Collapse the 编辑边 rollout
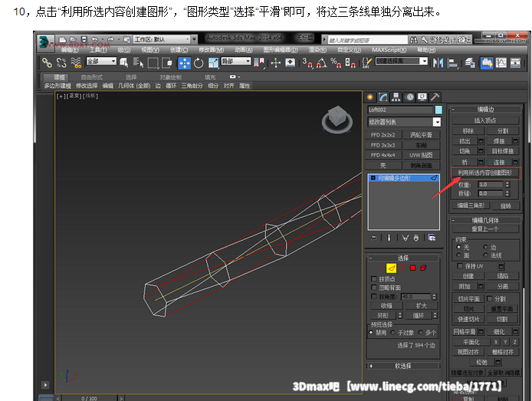 [453, 110]
